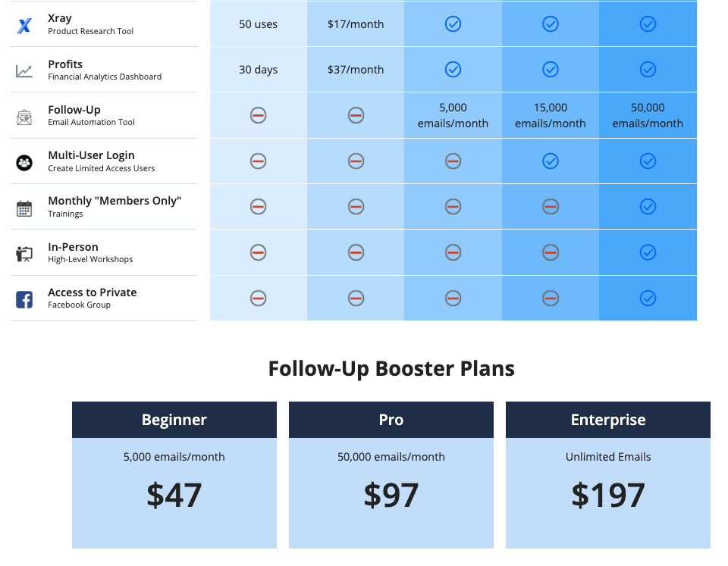Click the checkmark in the In-Person Workshops row
The width and height of the screenshot is (728, 566).
pos(648,252)
